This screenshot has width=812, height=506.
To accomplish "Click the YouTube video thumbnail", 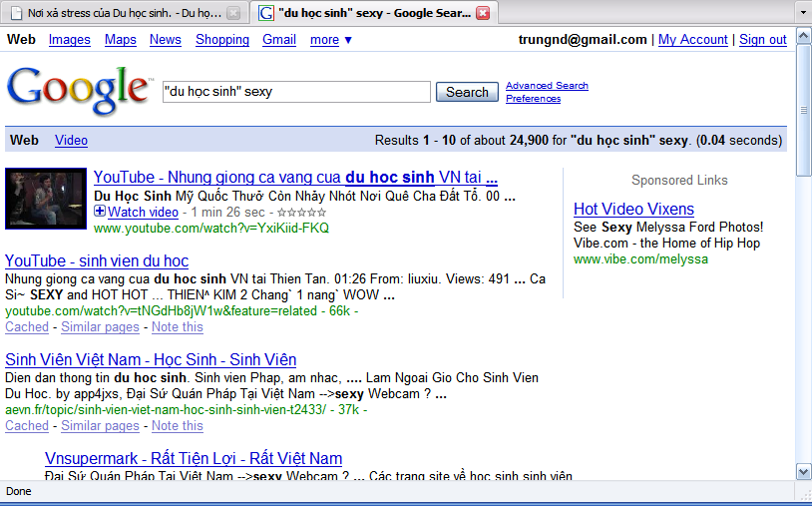I will 46,199.
